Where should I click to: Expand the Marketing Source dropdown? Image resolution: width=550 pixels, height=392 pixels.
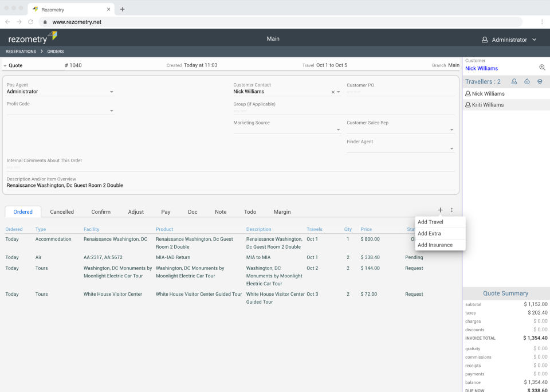pyautogui.click(x=338, y=130)
